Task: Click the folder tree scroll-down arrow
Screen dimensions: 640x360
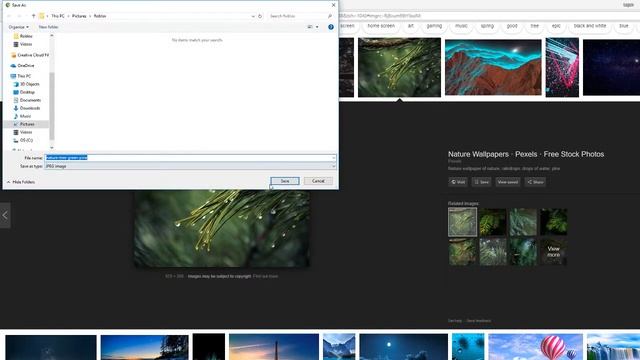Action: pos(52,147)
